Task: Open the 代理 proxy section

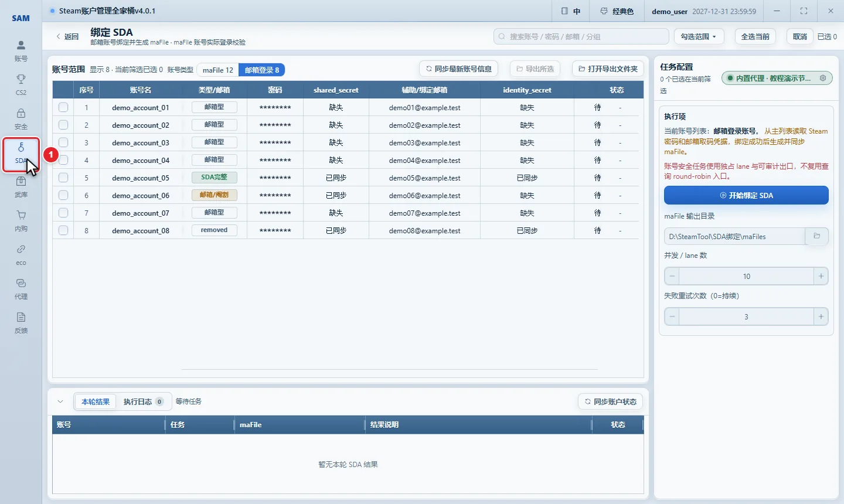Action: tap(21, 289)
